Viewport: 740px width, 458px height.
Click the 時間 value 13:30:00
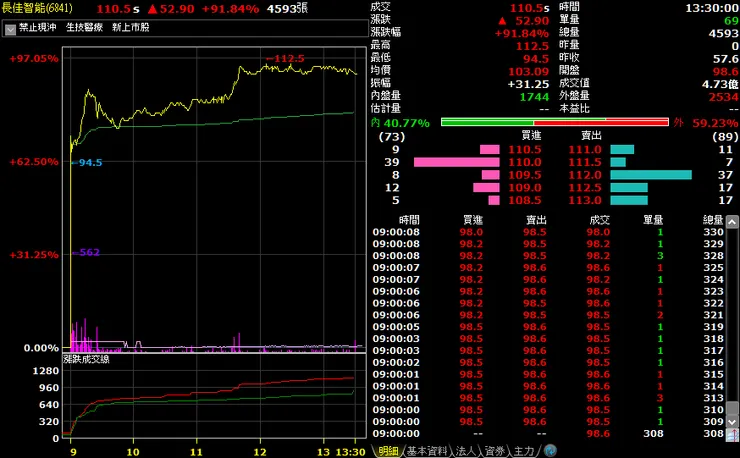(x=712, y=8)
